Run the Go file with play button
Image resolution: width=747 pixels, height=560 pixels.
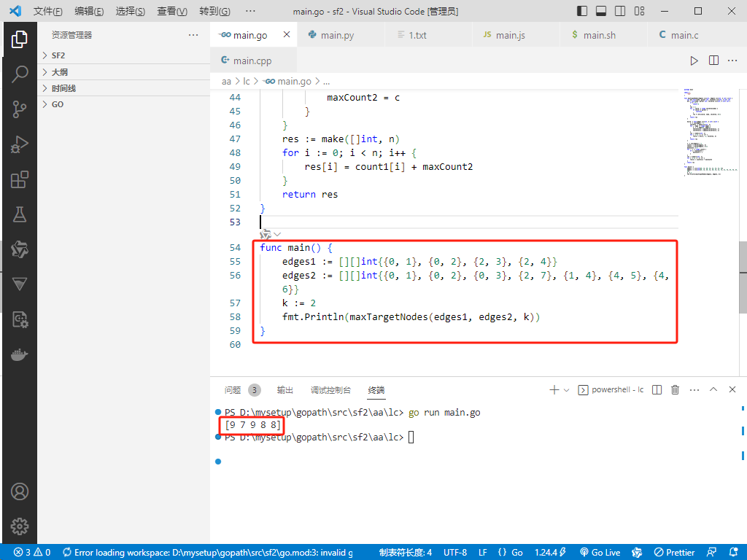point(694,61)
